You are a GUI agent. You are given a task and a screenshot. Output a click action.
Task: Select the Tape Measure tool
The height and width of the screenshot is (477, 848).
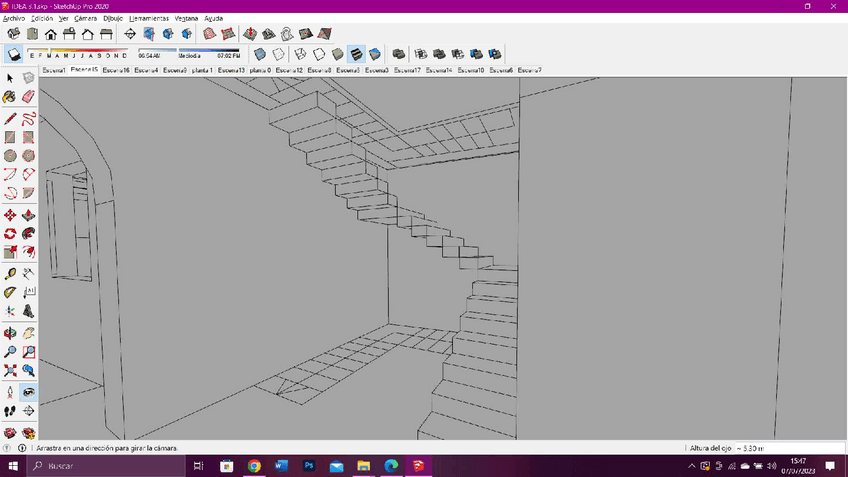pyautogui.click(x=10, y=273)
